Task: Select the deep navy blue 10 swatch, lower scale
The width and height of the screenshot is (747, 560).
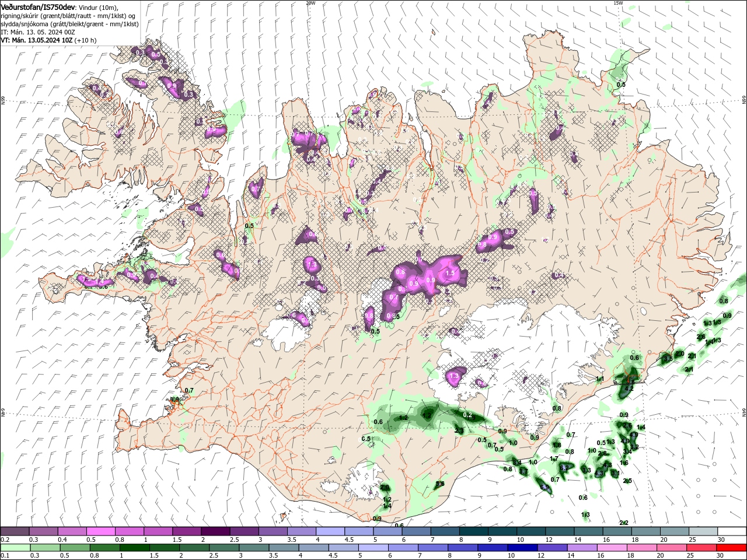Action: [522, 548]
